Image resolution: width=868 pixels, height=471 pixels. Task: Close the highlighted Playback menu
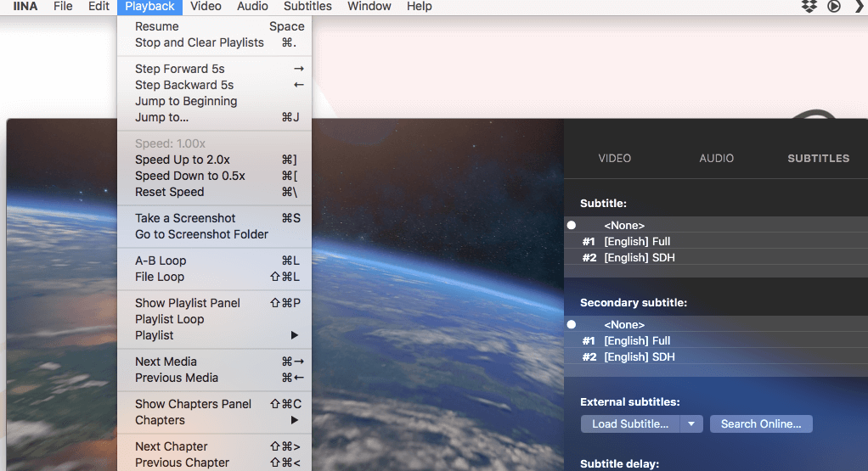coord(149,6)
